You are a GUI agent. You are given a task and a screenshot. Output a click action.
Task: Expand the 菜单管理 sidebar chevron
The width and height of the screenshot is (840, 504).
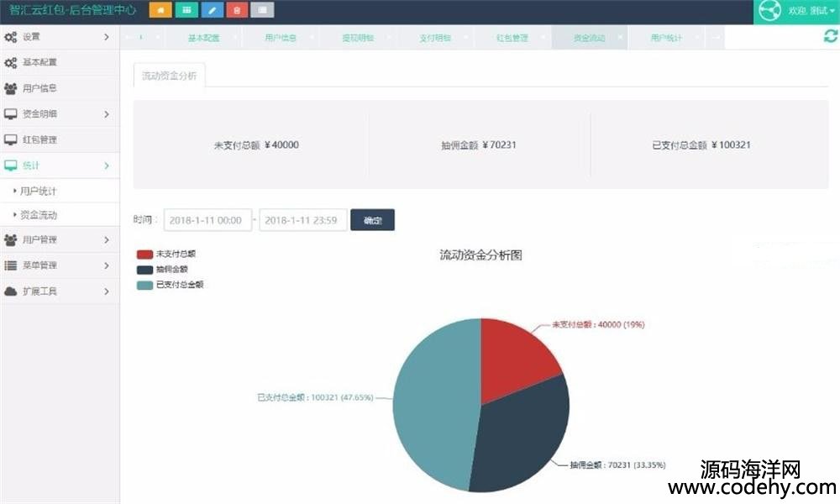[x=107, y=265]
